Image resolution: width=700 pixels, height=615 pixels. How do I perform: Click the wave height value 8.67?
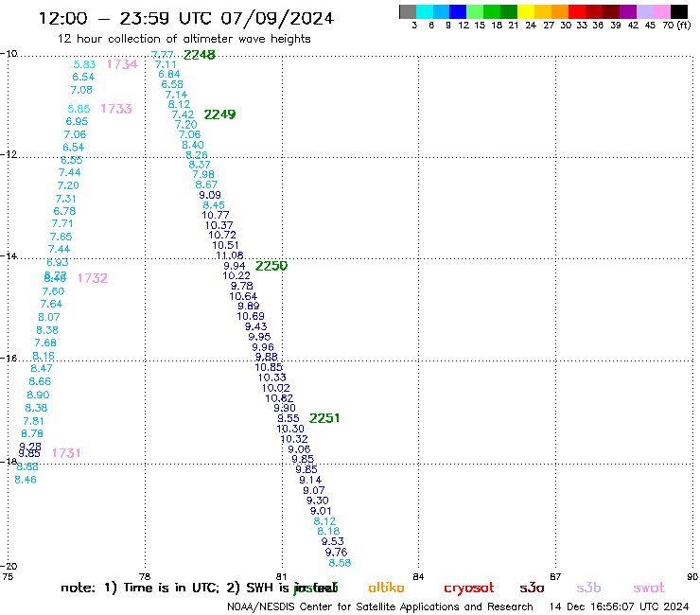pyautogui.click(x=206, y=184)
